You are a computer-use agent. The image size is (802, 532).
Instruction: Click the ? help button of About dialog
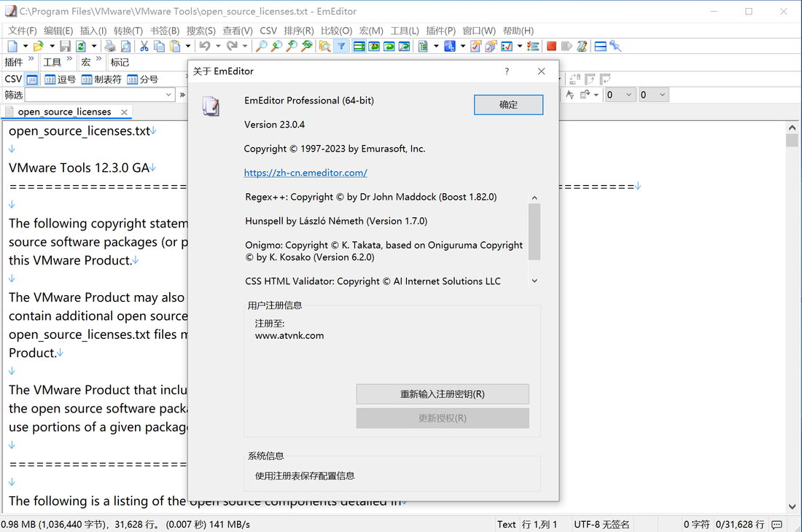[507, 71]
